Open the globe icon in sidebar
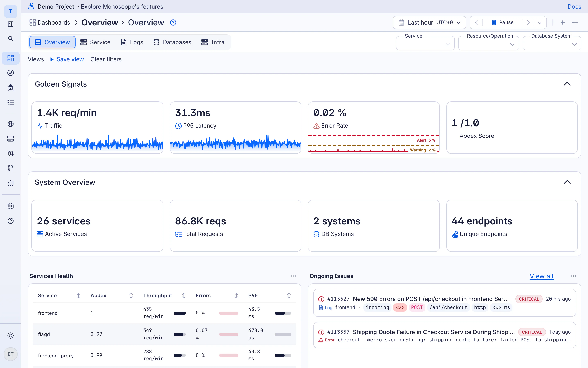The height and width of the screenshot is (368, 588). click(10, 124)
